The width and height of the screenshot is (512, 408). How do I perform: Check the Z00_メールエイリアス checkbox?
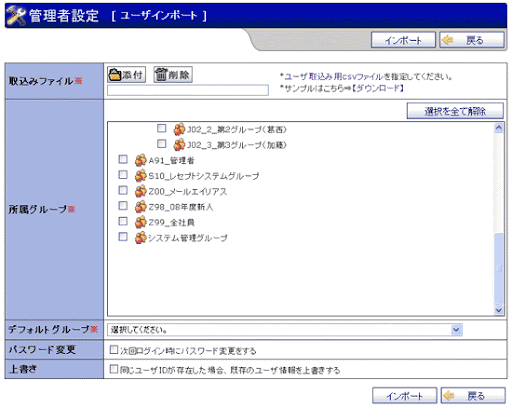[x=123, y=190]
